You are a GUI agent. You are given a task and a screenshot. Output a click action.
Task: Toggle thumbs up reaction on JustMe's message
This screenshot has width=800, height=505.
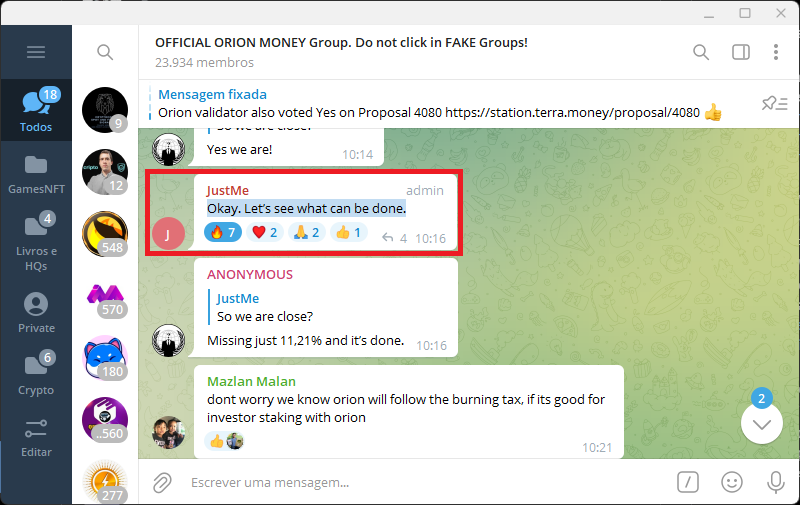[x=348, y=233]
